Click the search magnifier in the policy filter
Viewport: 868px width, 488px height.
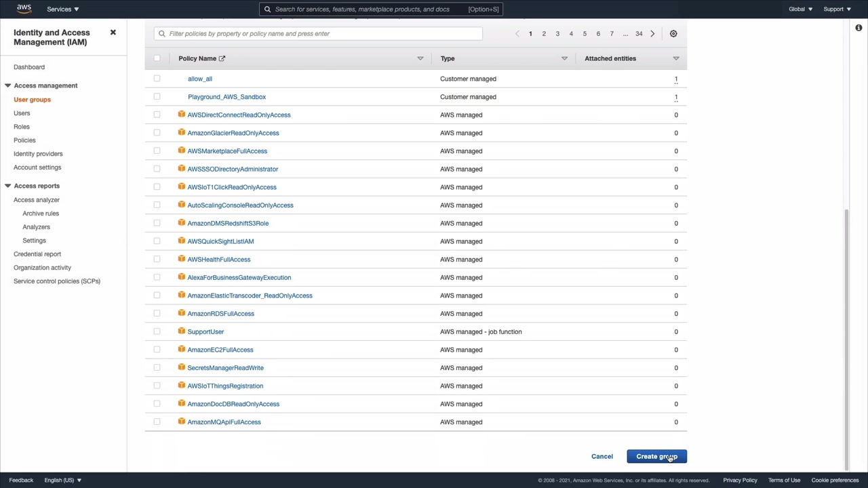click(161, 34)
